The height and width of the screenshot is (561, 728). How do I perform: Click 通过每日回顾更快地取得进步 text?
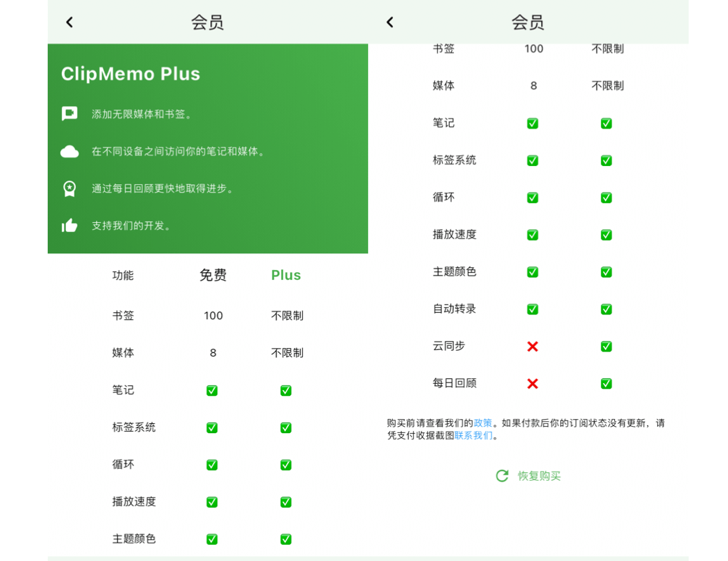(x=162, y=188)
